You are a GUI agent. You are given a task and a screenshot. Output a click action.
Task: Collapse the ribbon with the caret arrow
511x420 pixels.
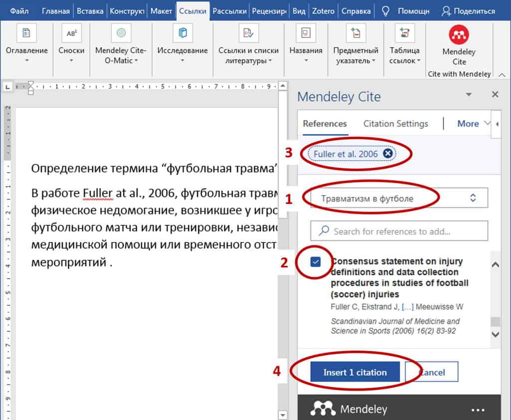502,75
